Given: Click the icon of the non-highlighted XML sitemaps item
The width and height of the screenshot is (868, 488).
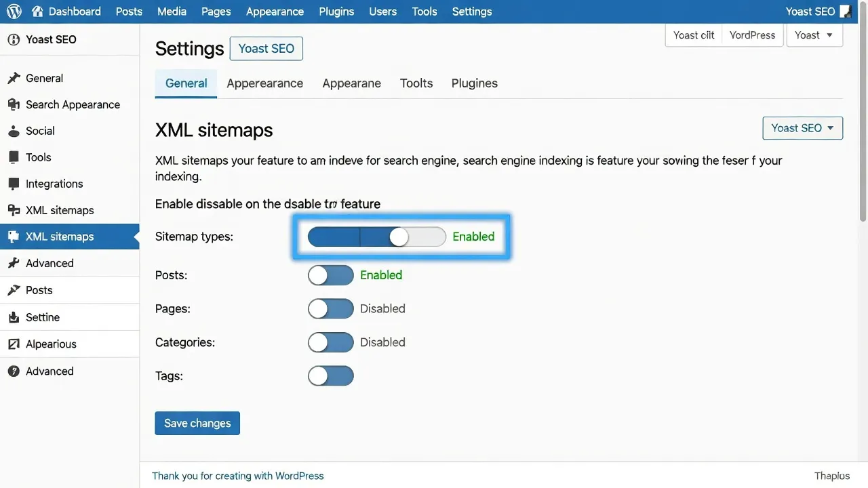Looking at the screenshot, I should coord(14,210).
